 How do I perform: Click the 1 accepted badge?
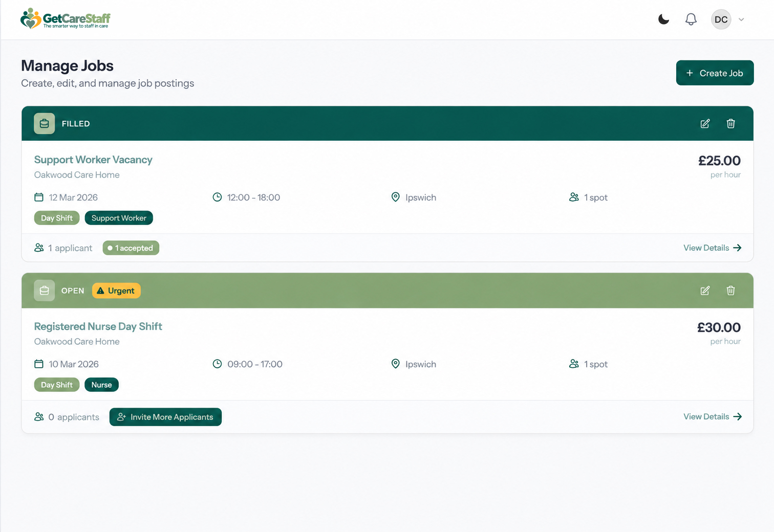point(131,248)
